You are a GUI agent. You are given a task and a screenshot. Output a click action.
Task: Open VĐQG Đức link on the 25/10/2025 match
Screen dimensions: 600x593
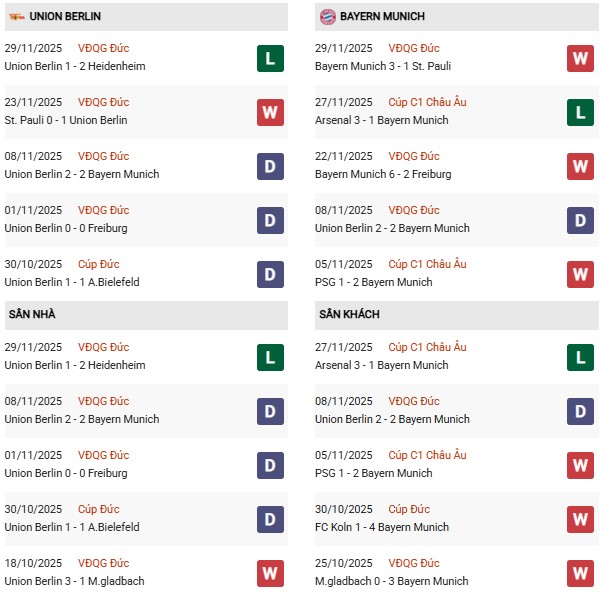pyautogui.click(x=414, y=563)
